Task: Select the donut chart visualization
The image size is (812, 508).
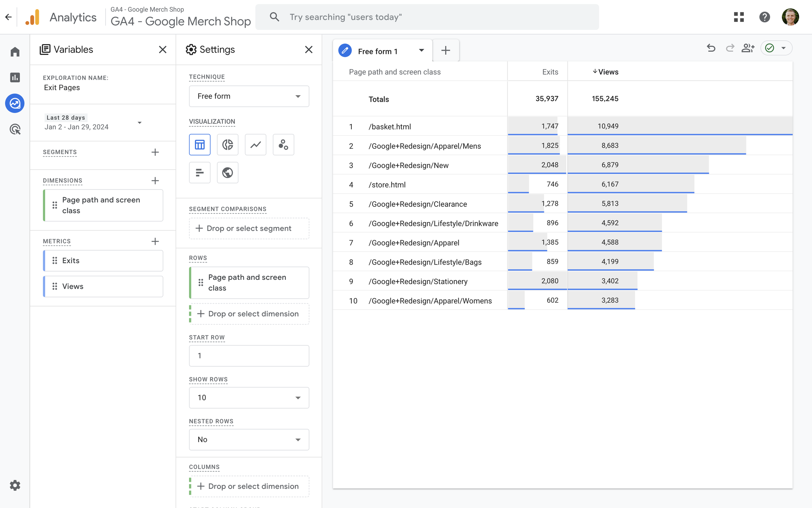Action: point(228,145)
